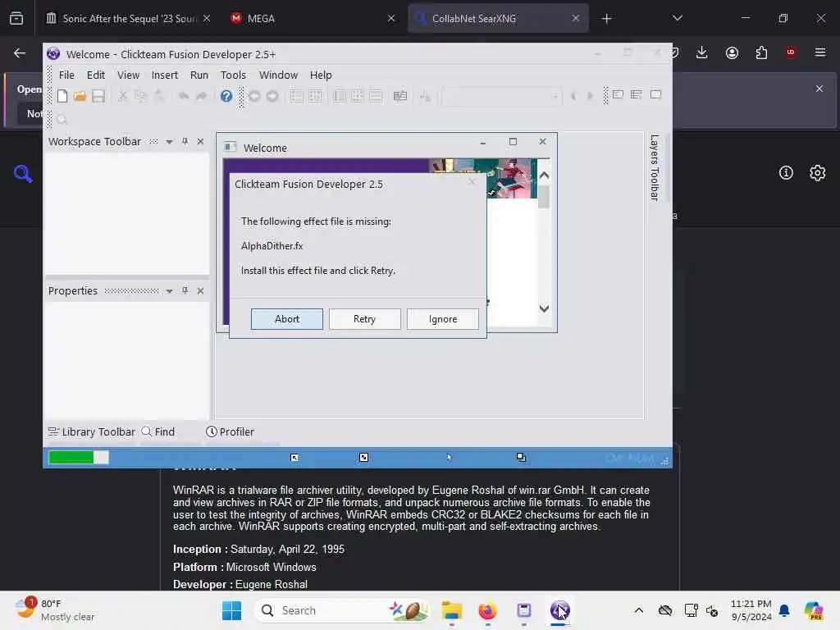Click the Ignore button in dialog
Image resolution: width=840 pixels, height=630 pixels.
tap(442, 319)
